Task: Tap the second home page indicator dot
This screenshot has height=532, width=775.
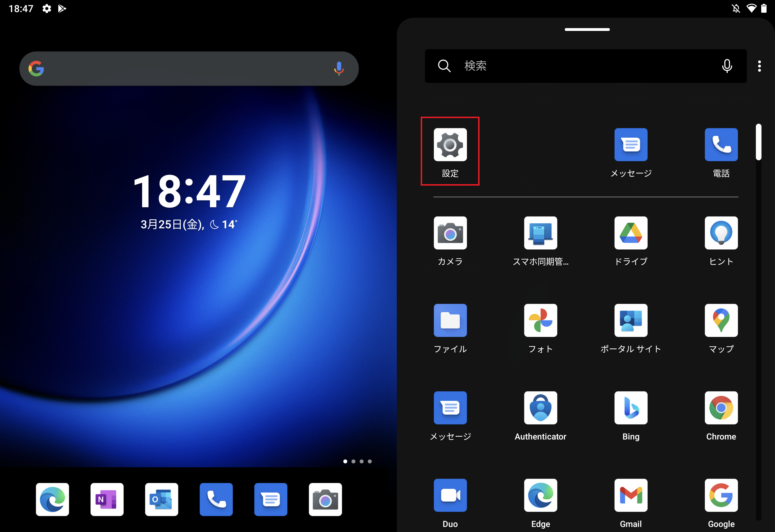Action: pos(353,461)
